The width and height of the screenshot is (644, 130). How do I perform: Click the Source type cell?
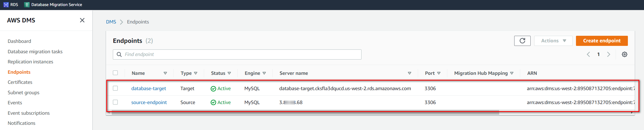pyautogui.click(x=188, y=102)
